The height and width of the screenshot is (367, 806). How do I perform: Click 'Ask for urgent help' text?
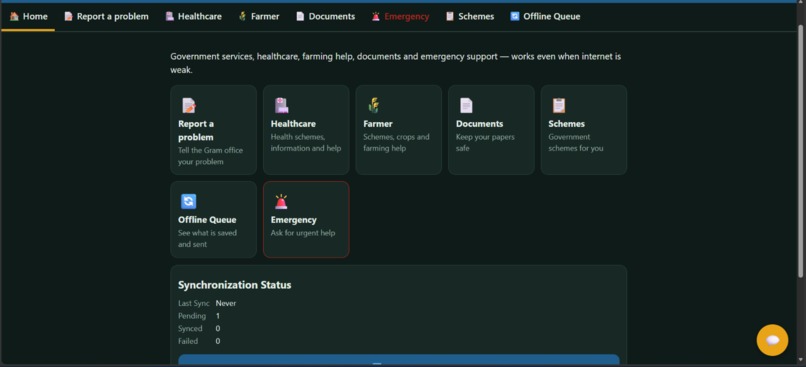303,233
